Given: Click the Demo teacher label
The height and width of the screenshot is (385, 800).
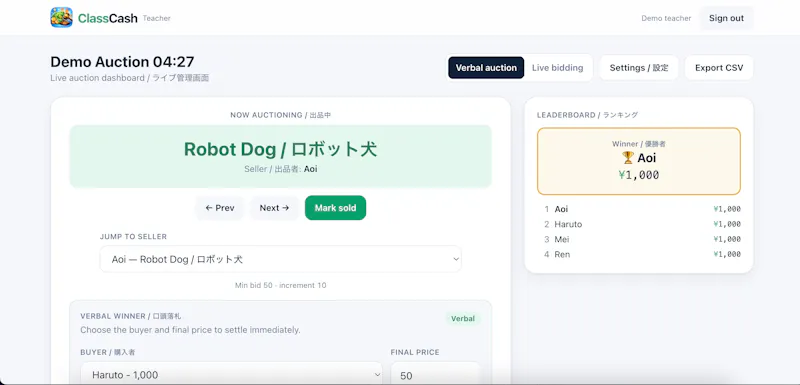Looking at the screenshot, I should pos(666,18).
